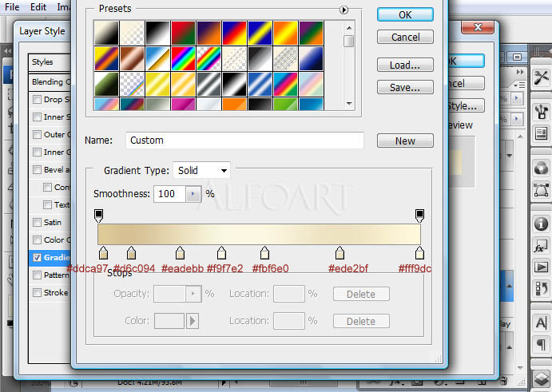Open the File menu
The width and height of the screenshot is (552, 392).
(12, 7)
